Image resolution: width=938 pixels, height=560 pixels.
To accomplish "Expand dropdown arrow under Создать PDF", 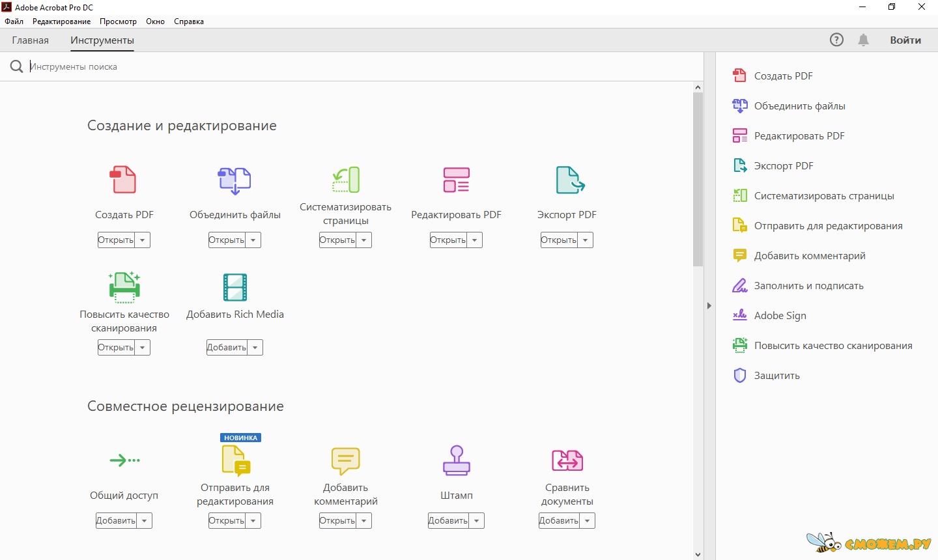I will (x=143, y=240).
